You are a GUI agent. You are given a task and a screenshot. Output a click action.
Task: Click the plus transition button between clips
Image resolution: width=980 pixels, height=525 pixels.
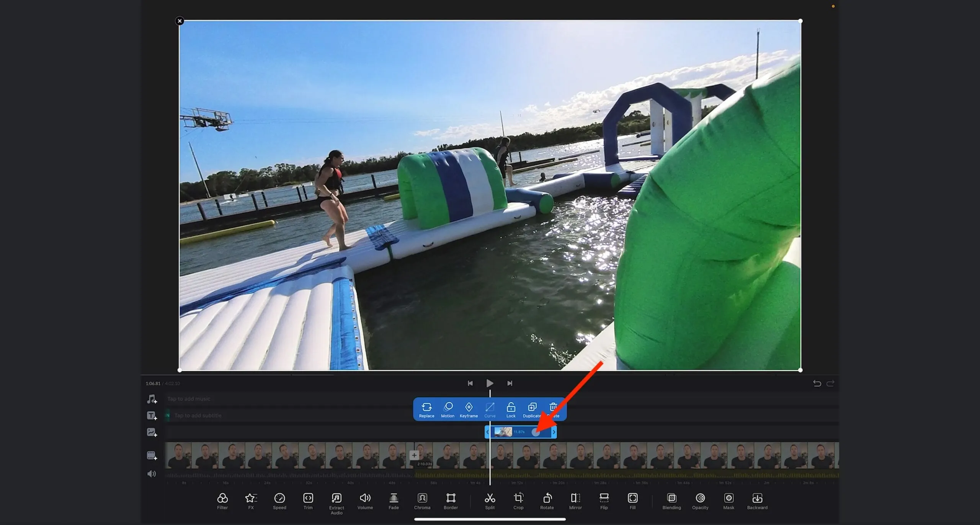(414, 455)
